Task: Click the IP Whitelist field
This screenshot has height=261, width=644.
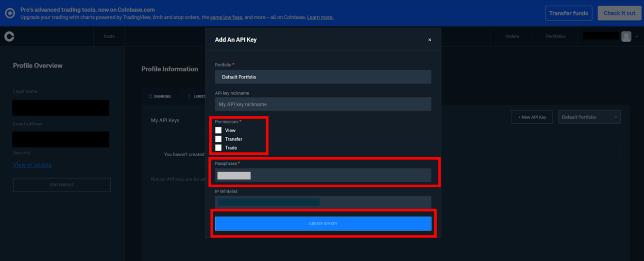Action: (323, 202)
